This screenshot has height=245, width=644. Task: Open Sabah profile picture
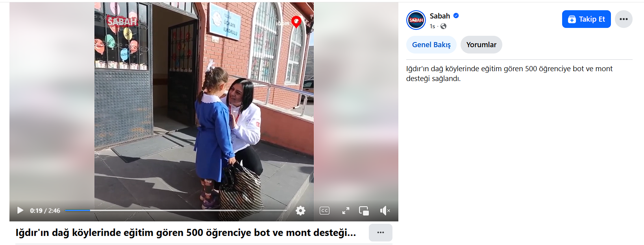[416, 20]
